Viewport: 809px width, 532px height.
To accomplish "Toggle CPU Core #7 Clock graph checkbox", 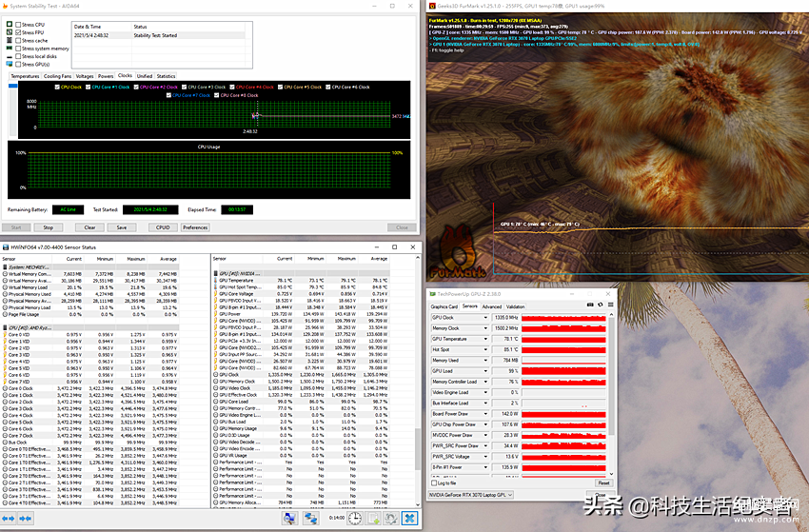I will pos(168,95).
